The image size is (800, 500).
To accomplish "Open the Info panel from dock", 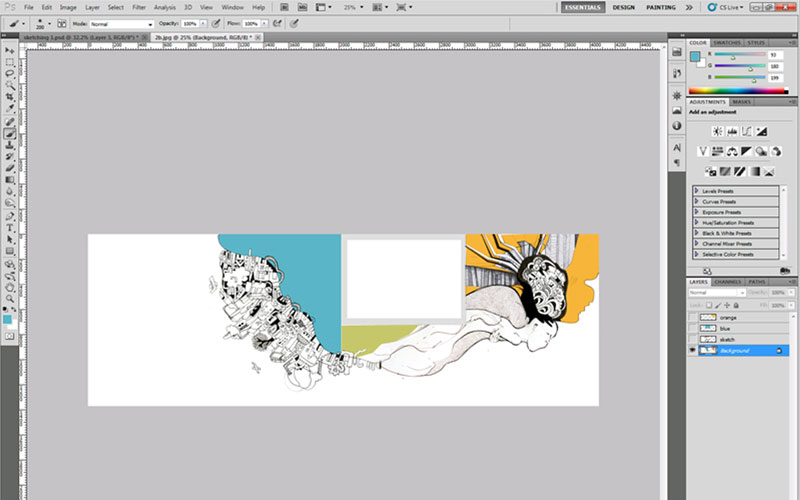I will (677, 126).
